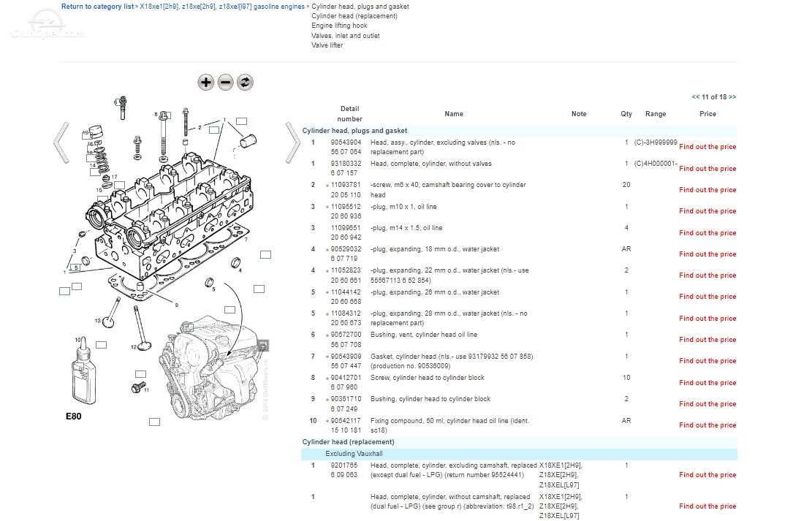Reset the diagram view with the refresh icon
The height and width of the screenshot is (521, 812).
[x=245, y=82]
